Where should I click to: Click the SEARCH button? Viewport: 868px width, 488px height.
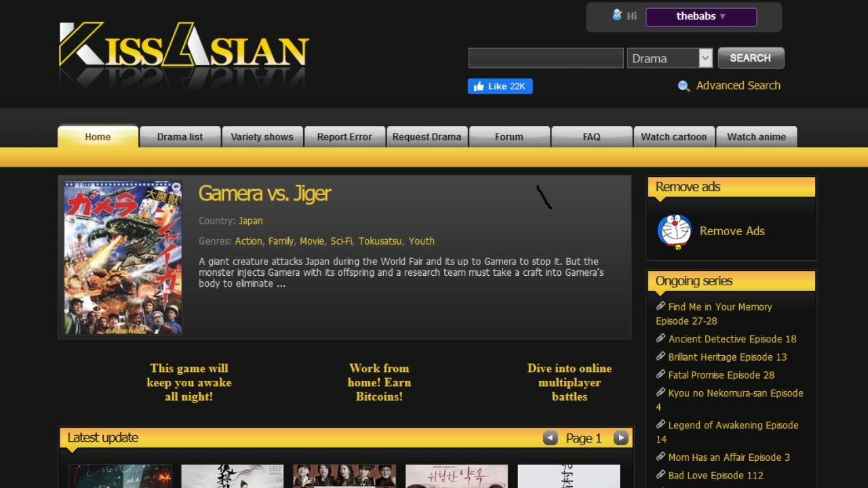click(x=751, y=58)
